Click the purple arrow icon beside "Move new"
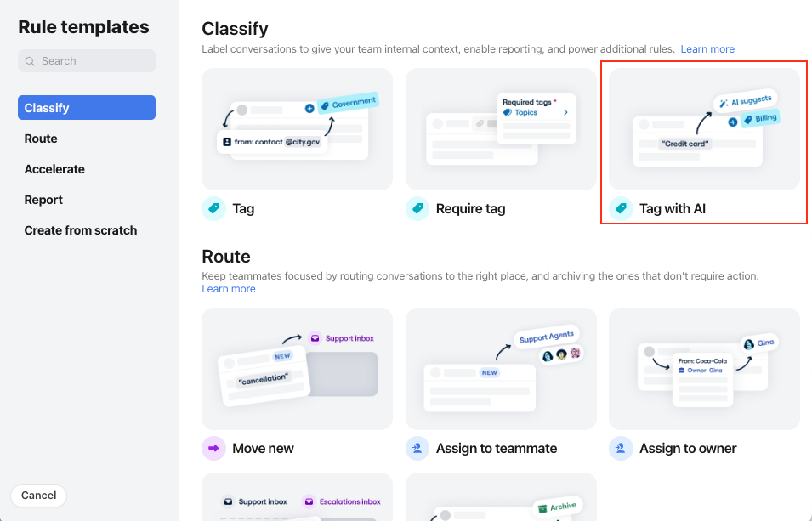812x521 pixels. tap(213, 448)
